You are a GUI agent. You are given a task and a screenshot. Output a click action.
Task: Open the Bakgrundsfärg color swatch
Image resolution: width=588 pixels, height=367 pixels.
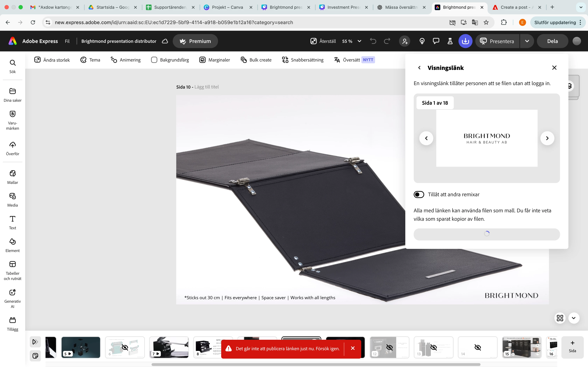tap(154, 60)
